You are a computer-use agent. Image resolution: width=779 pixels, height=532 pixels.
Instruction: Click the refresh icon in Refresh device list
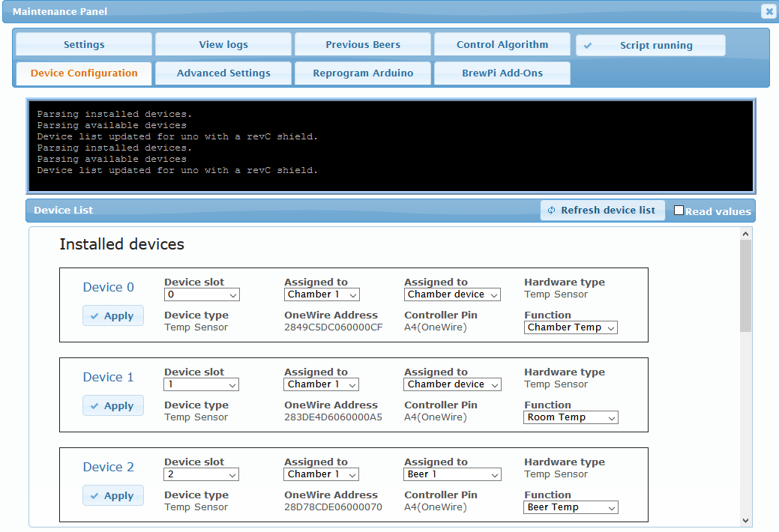pos(551,210)
